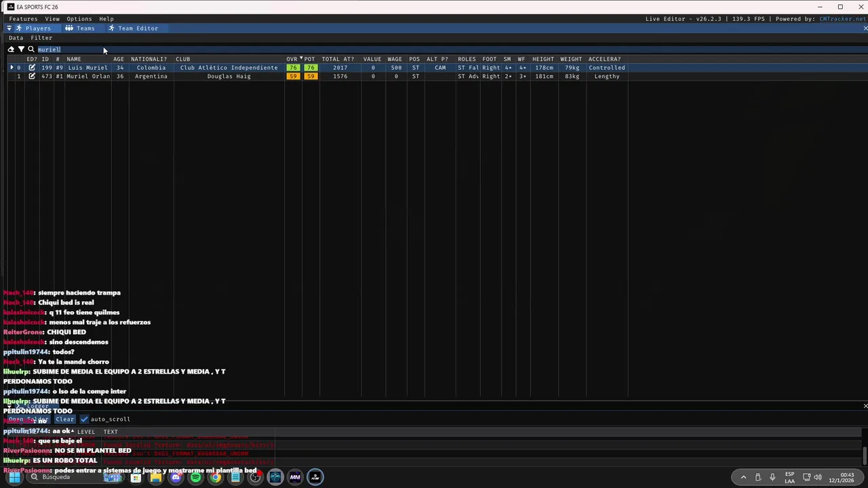
Task: Open Google Chrome from taskbar
Action: [x=215, y=477]
